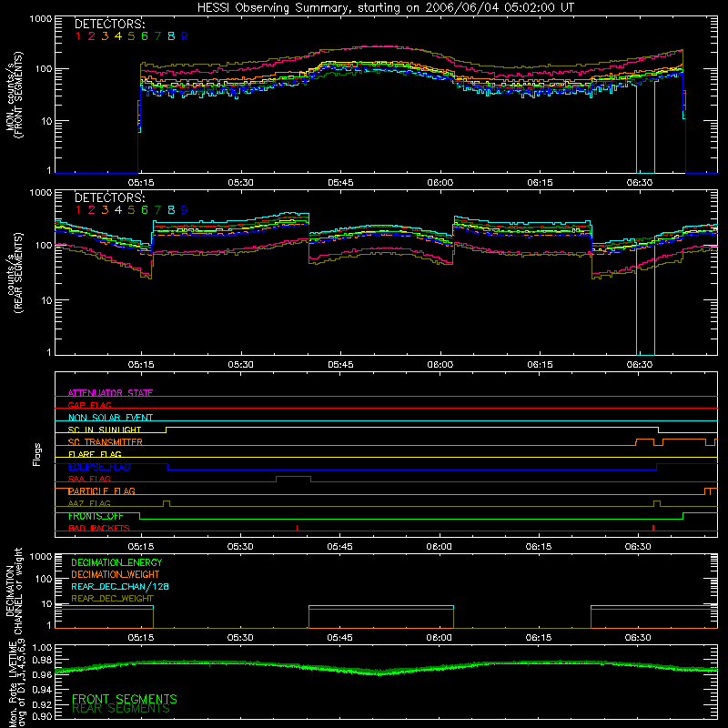Viewport: 728px width, 728px height.
Task: Click the GAP_FLAG label
Action: coord(90,405)
